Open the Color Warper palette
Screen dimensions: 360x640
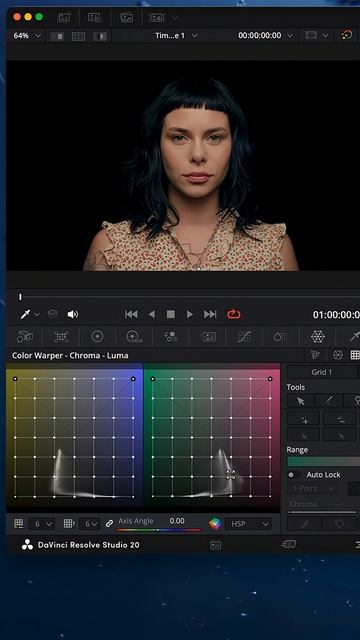pos(318,337)
